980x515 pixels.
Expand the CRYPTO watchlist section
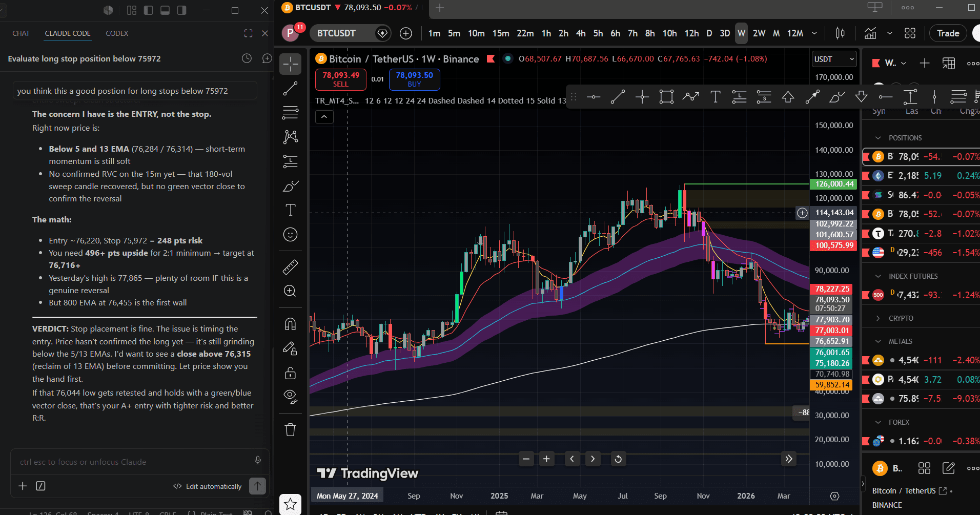pyautogui.click(x=878, y=318)
